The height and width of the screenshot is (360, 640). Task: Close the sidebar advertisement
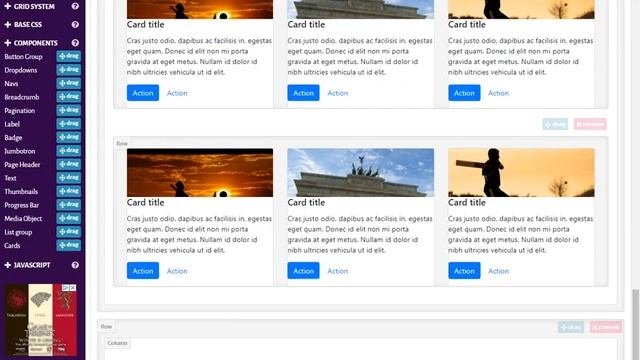pos(73,288)
